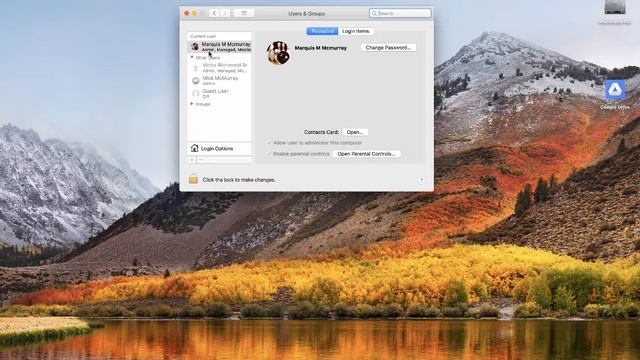Show all preferences grid button
The image size is (640, 360).
[x=244, y=13]
